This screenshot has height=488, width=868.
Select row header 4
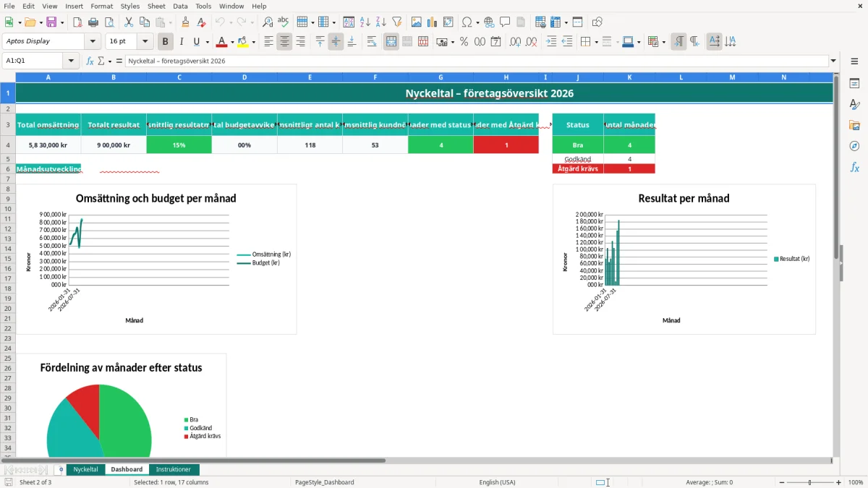tap(7, 145)
